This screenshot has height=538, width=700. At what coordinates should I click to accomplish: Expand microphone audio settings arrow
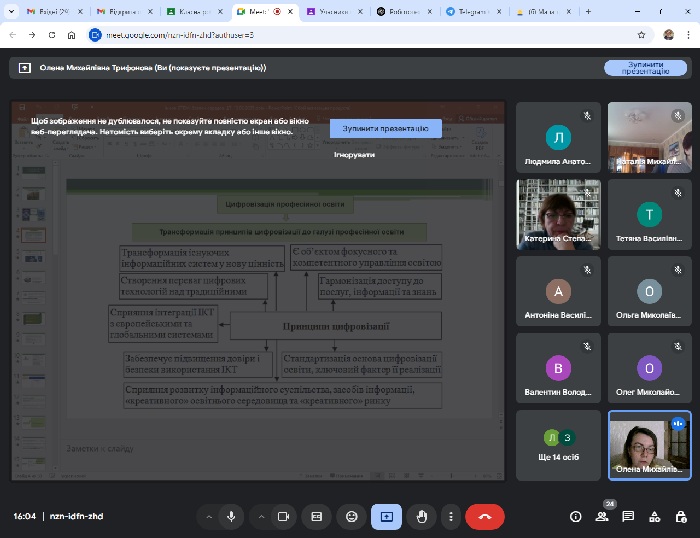click(x=209, y=516)
